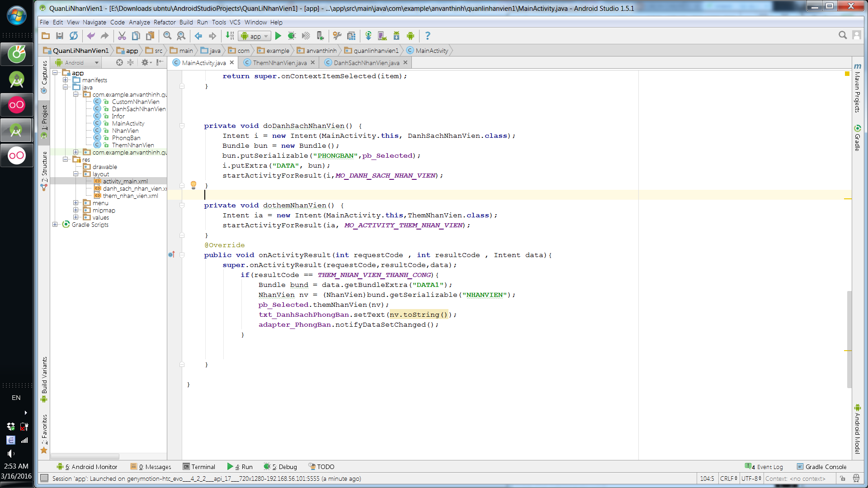The width and height of the screenshot is (868, 488).
Task: Run the app with green play button
Action: [x=278, y=36]
